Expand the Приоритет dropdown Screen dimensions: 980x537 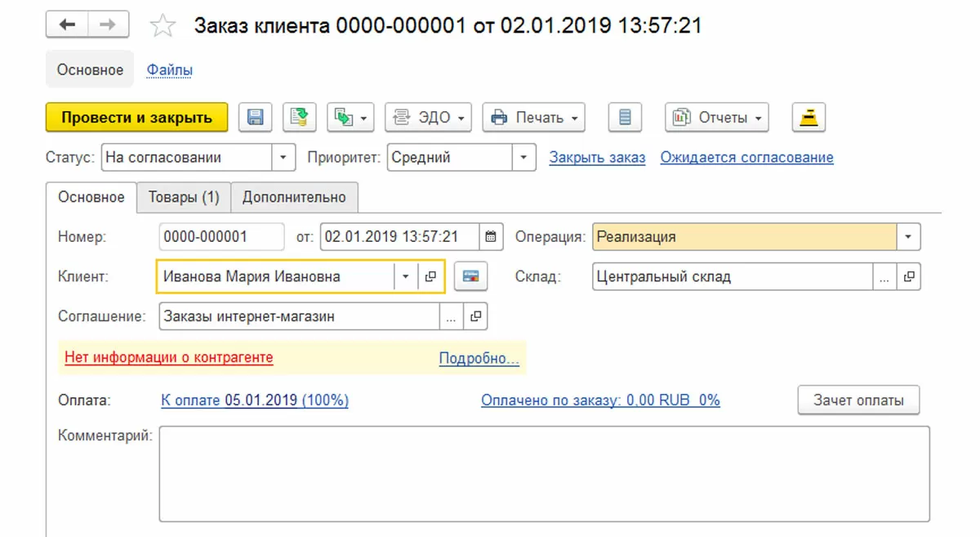tap(523, 158)
